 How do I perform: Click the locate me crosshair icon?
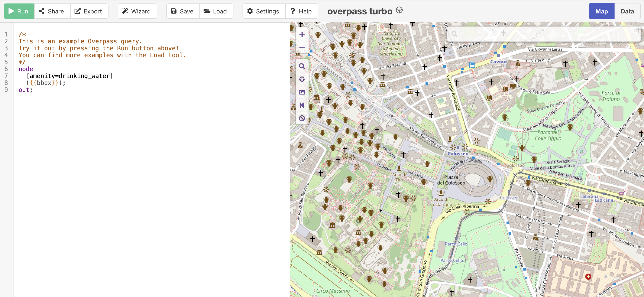point(302,79)
